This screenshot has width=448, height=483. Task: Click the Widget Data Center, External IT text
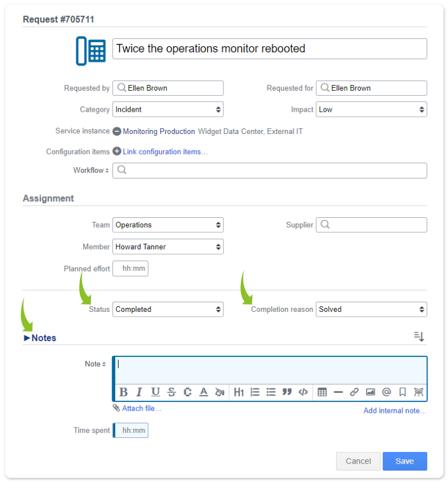point(250,132)
